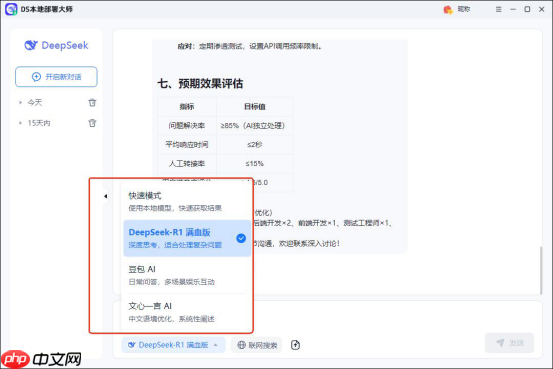Click the 目标值 column header
The image size is (553, 369).
pos(255,107)
